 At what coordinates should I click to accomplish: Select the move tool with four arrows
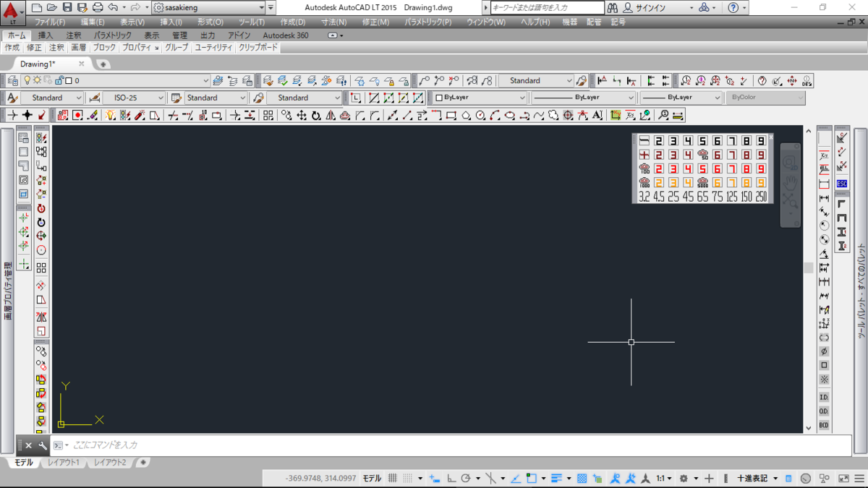[x=302, y=115]
